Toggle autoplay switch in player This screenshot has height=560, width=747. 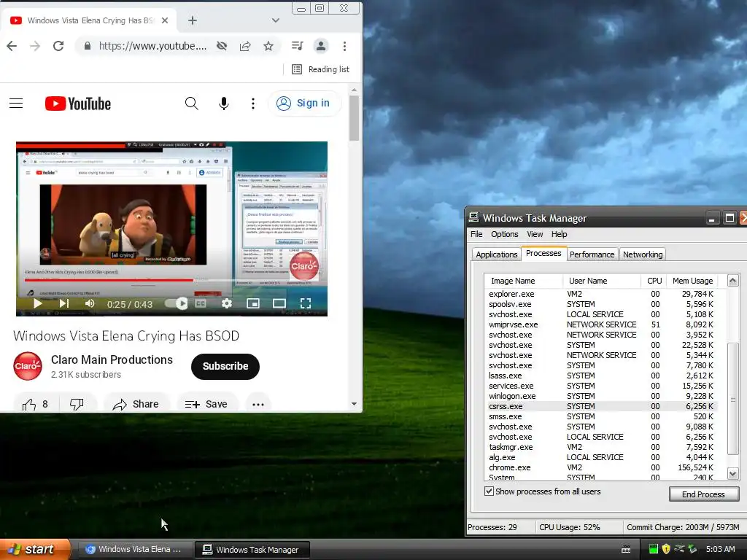pos(177,303)
